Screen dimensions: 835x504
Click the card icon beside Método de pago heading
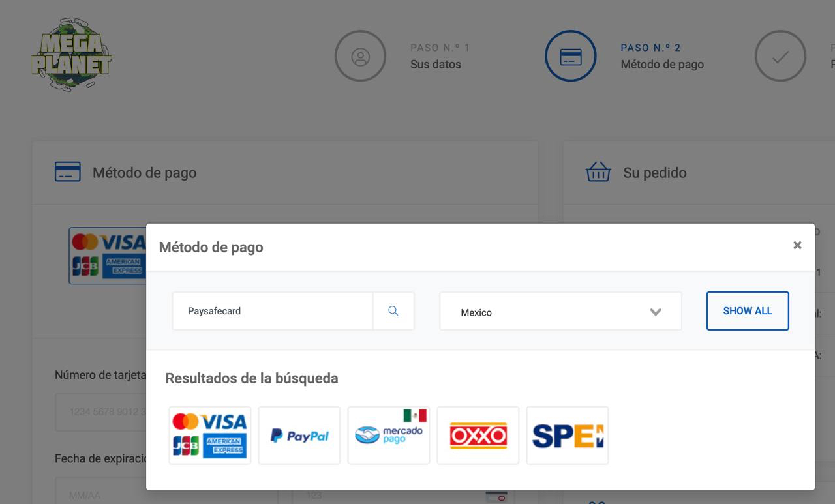click(x=68, y=173)
